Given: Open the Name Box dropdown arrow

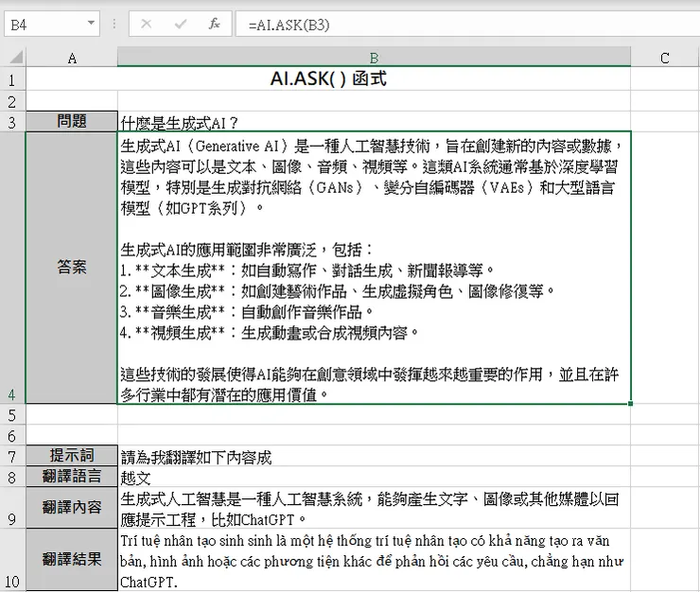Looking at the screenshot, I should [91, 24].
